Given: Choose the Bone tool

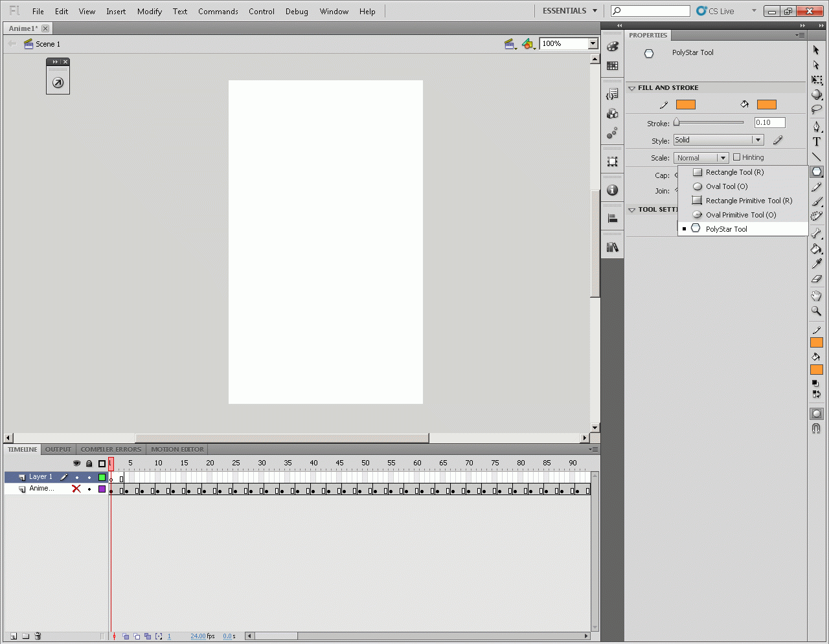Looking at the screenshot, I should pos(817,234).
